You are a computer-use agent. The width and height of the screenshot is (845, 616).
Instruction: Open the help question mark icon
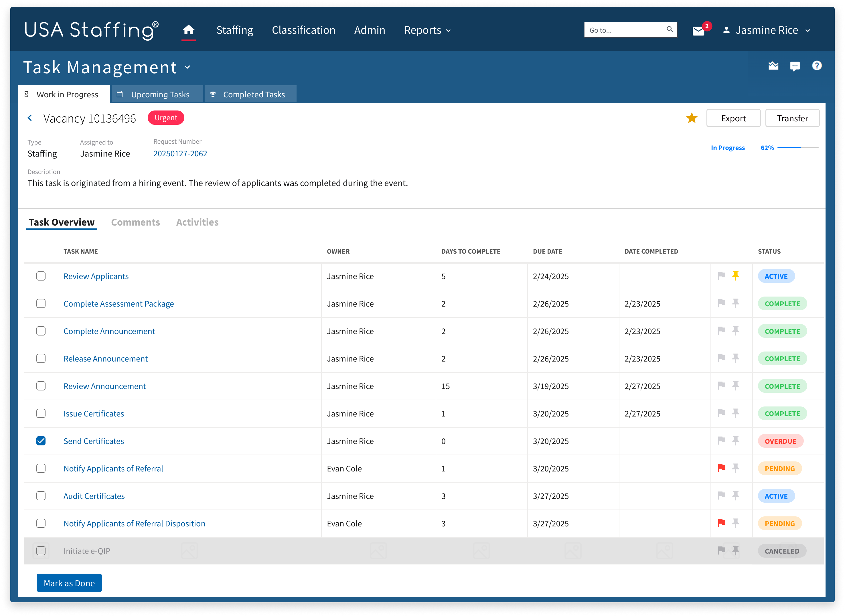(x=817, y=66)
